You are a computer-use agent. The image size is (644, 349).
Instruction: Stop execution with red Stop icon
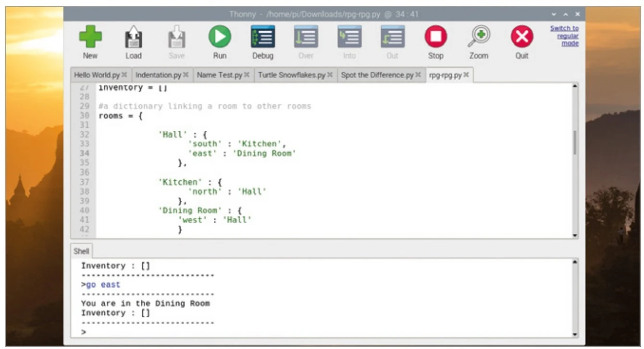click(x=435, y=37)
